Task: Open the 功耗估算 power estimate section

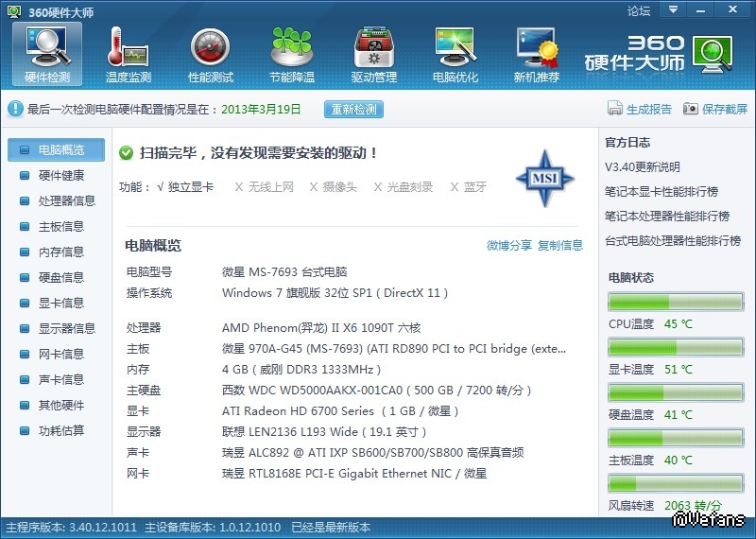Action: tap(60, 430)
